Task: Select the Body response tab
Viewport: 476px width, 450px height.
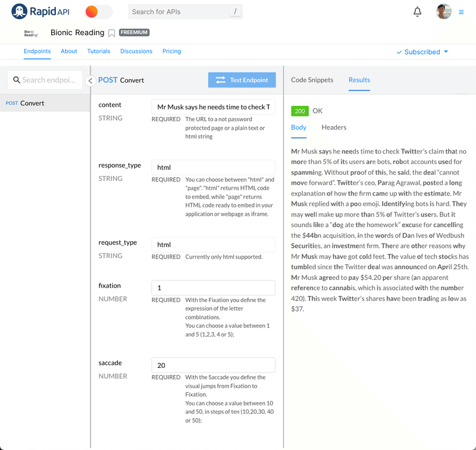Action: 299,127
